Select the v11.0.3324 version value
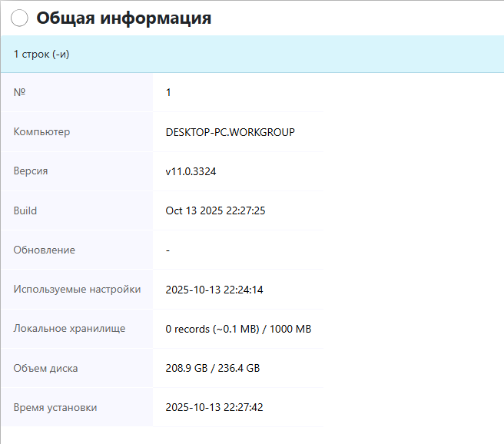Viewport: 504px width, 444px height. click(x=191, y=171)
